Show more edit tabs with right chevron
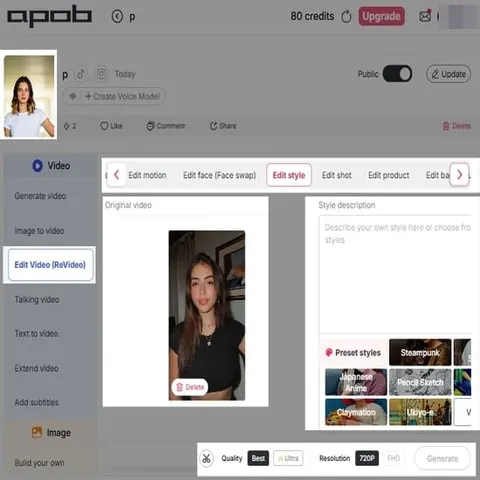 pos(459,175)
